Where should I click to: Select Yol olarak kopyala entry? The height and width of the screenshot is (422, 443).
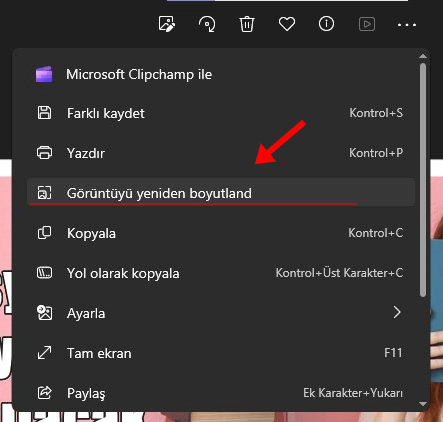[x=221, y=273]
